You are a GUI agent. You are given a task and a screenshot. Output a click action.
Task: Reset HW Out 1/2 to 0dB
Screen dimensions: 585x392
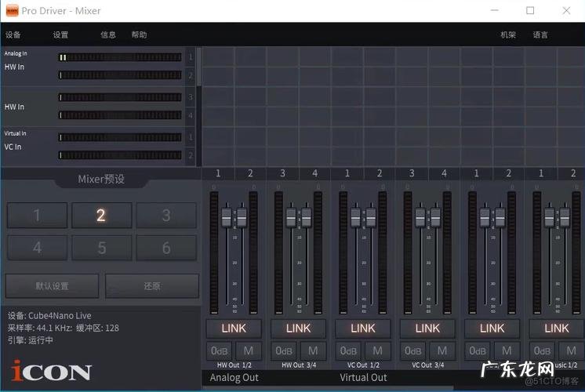(x=220, y=351)
